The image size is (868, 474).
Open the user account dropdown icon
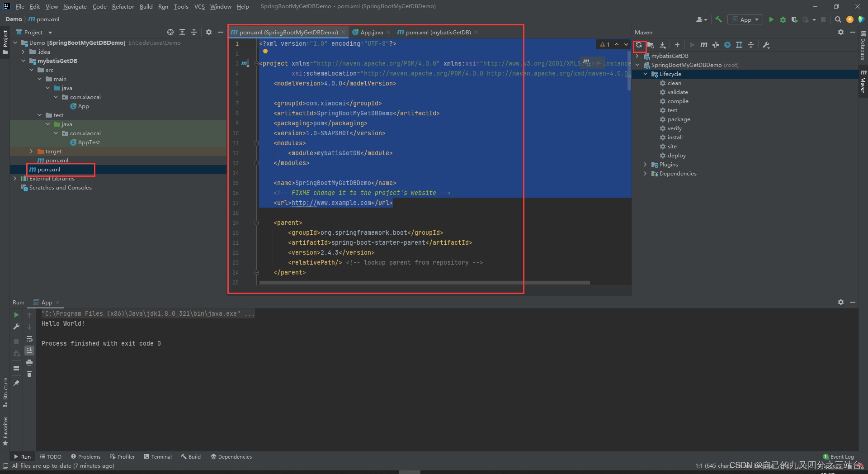(701, 19)
